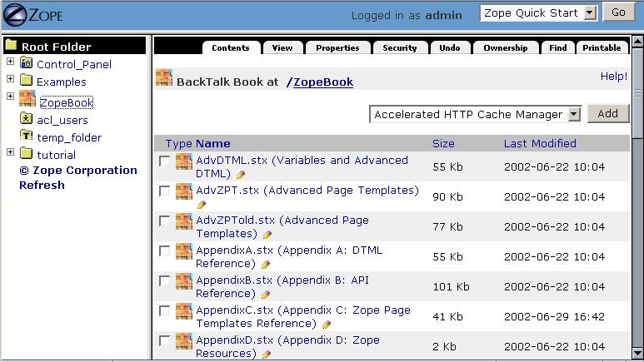Open the Zope Corporation link
Viewport: 644px width, 362px height.
click(x=78, y=171)
